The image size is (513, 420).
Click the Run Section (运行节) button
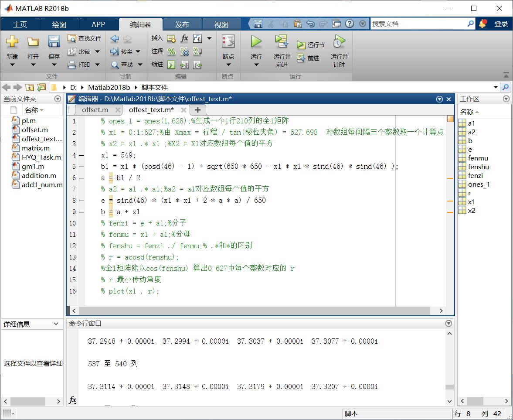(x=311, y=45)
